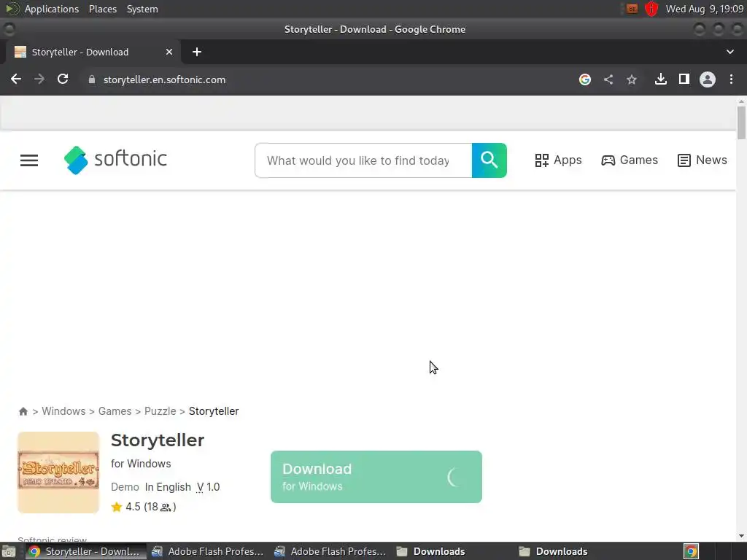This screenshot has height=560, width=747.
Task: Switch to first Adobe Flash Professional taskbar item
Action: 207,551
